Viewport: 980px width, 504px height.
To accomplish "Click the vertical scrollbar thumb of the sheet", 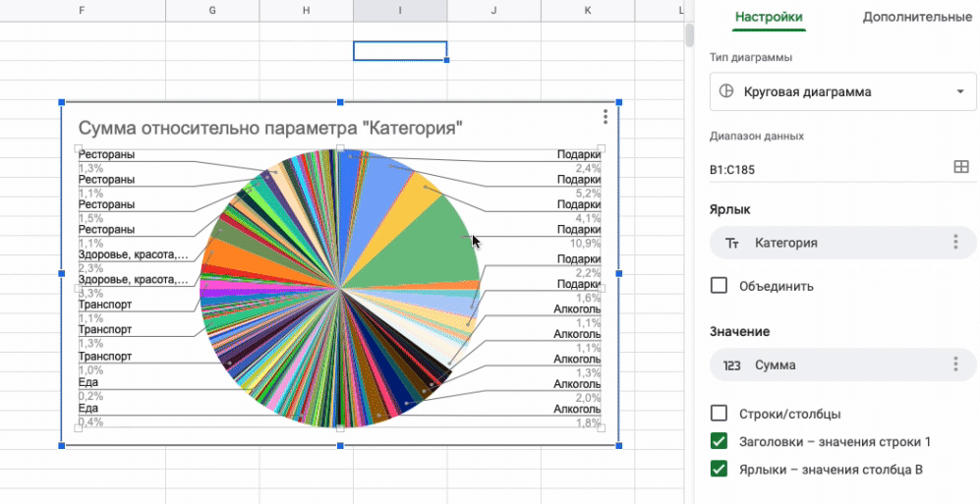I will 689,35.
